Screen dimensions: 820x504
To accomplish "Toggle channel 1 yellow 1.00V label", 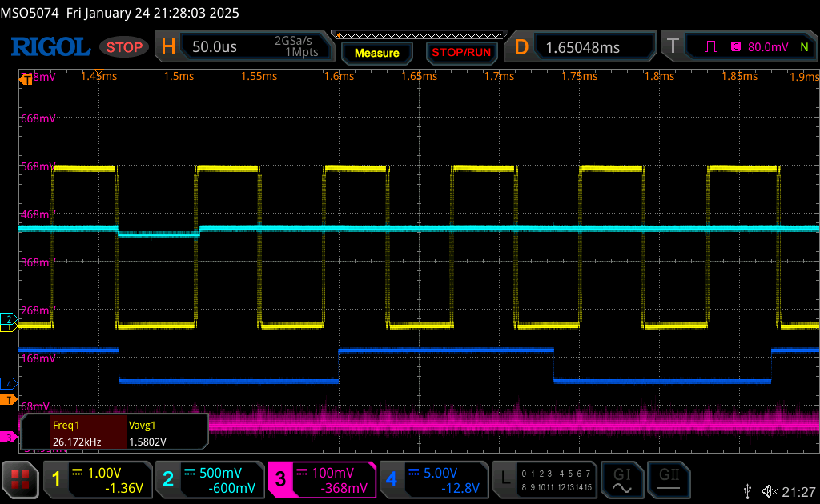I will [97, 479].
